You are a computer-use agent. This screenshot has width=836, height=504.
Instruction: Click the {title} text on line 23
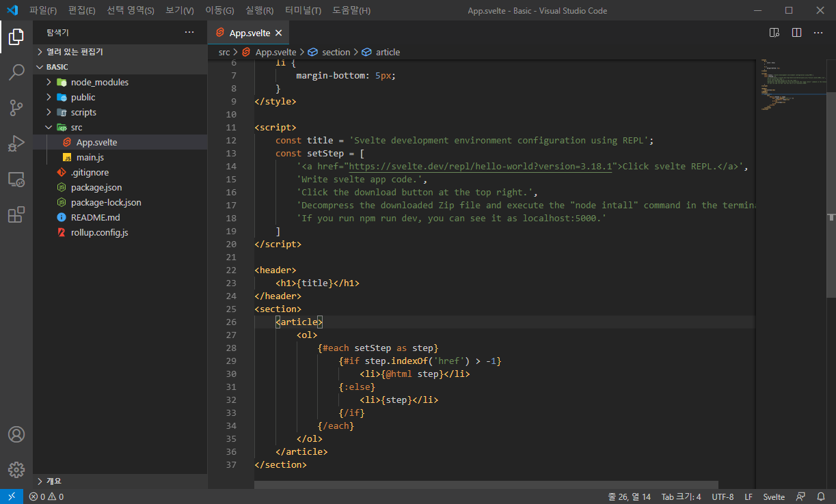tap(314, 283)
